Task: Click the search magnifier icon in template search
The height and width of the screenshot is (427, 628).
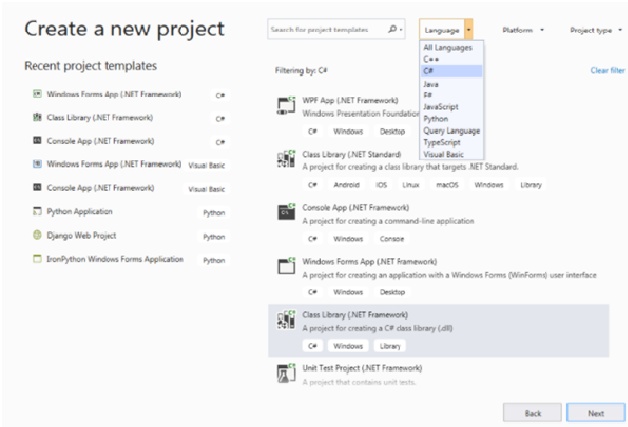Action: coord(392,29)
